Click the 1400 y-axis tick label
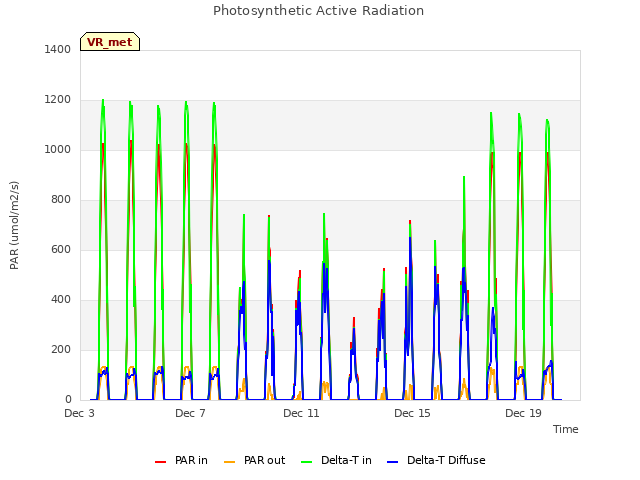The width and height of the screenshot is (640, 480). [x=58, y=49]
